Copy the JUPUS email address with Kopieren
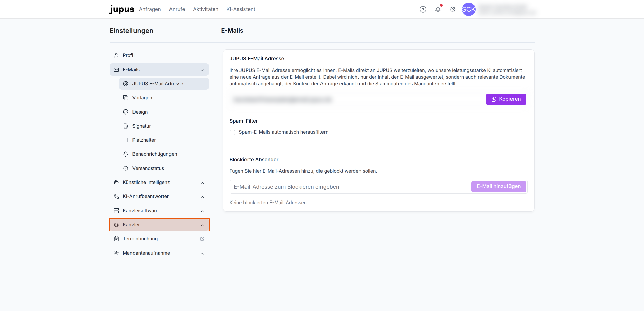This screenshot has width=644, height=312. (x=506, y=99)
